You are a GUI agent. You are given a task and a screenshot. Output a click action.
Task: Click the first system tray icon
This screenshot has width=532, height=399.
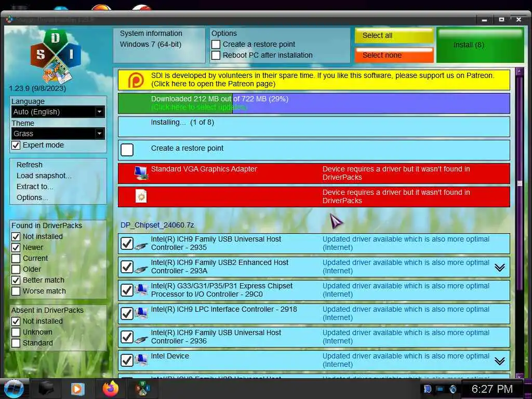click(x=427, y=389)
